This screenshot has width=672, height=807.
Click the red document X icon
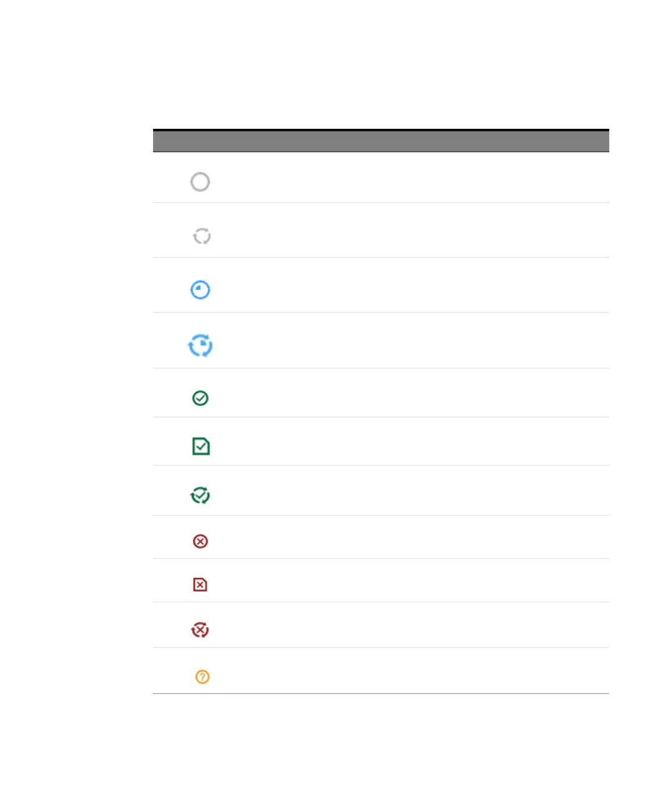[x=200, y=584]
